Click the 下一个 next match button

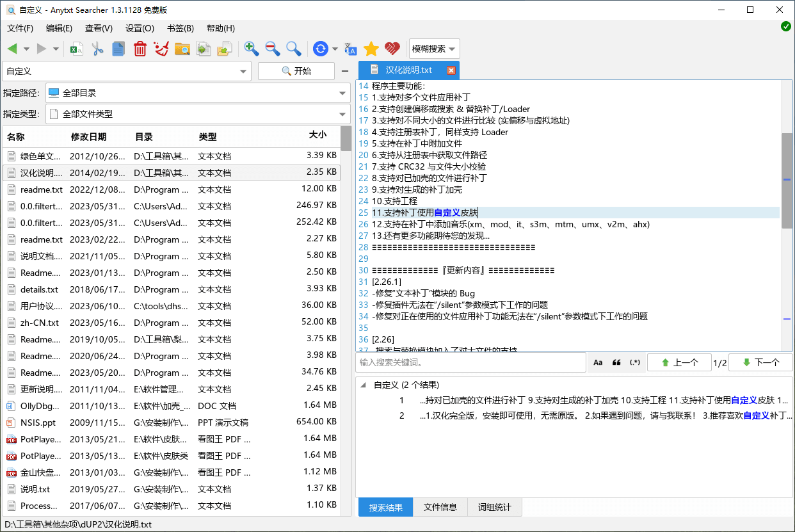pos(760,362)
